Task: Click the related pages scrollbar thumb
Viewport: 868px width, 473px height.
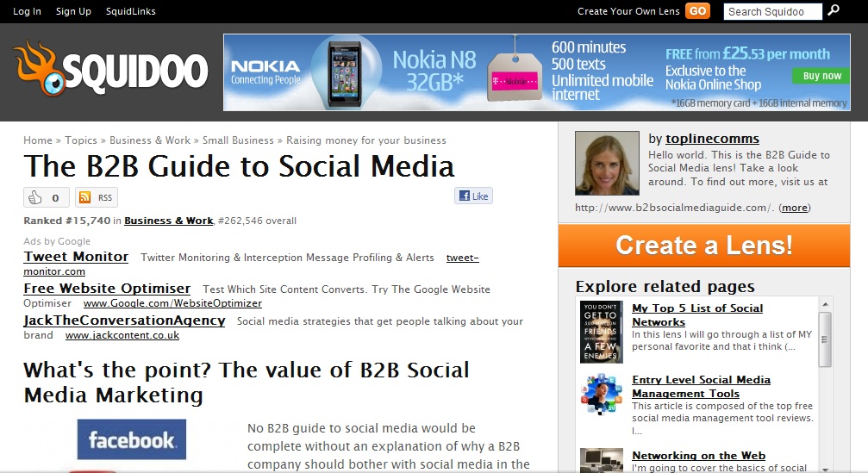Action: 825,339
